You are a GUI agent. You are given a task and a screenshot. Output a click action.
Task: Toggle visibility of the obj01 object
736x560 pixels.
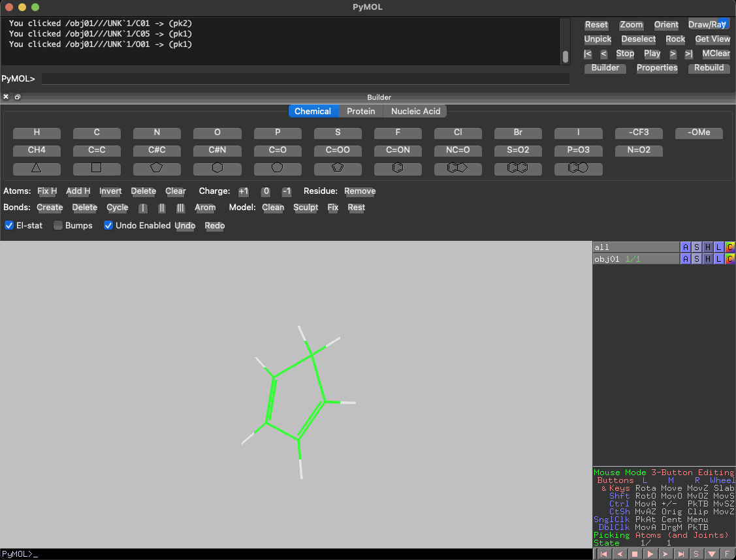pos(635,259)
